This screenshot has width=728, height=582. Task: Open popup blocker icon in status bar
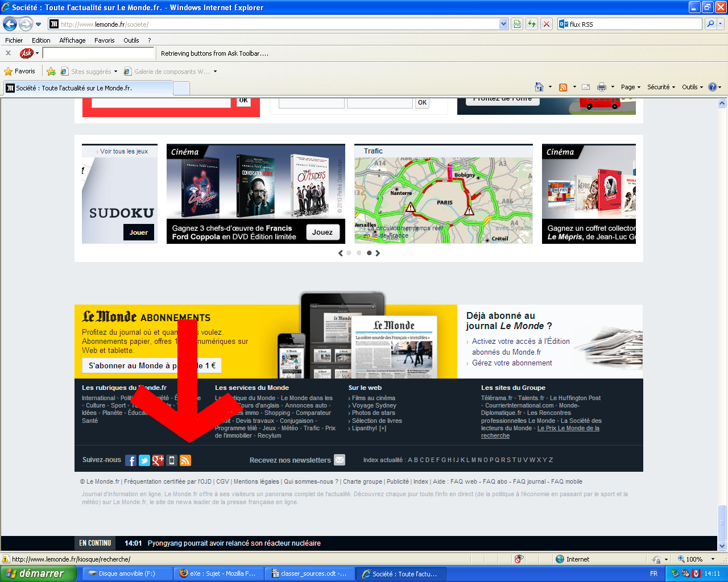point(519,559)
